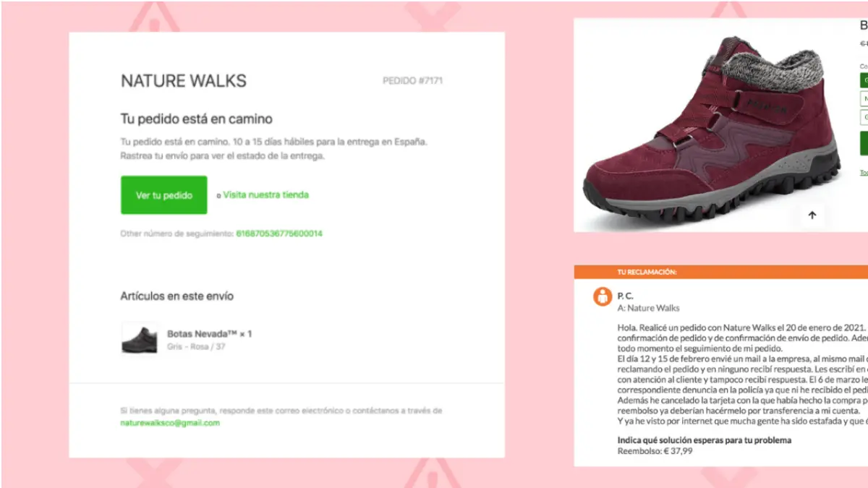Click the TU RECLAMACIÓN orange header bar
868x488 pixels.
[720, 272]
